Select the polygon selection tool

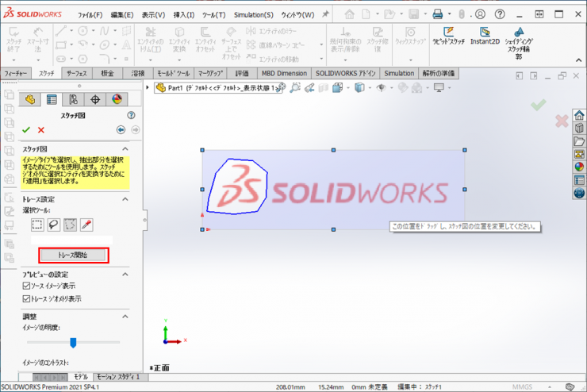coord(70,225)
